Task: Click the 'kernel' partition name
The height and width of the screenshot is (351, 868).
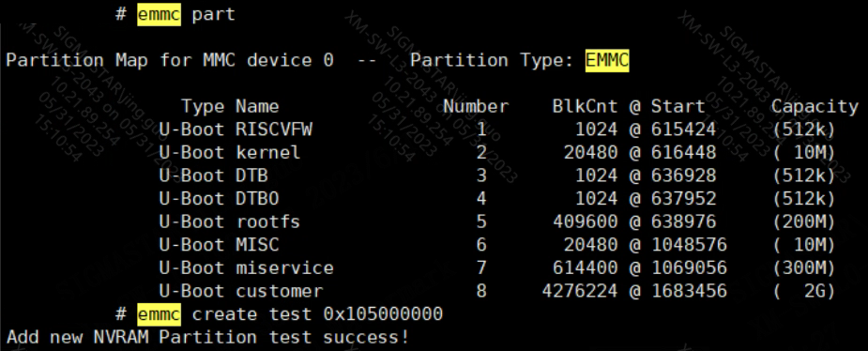Action: [x=268, y=152]
